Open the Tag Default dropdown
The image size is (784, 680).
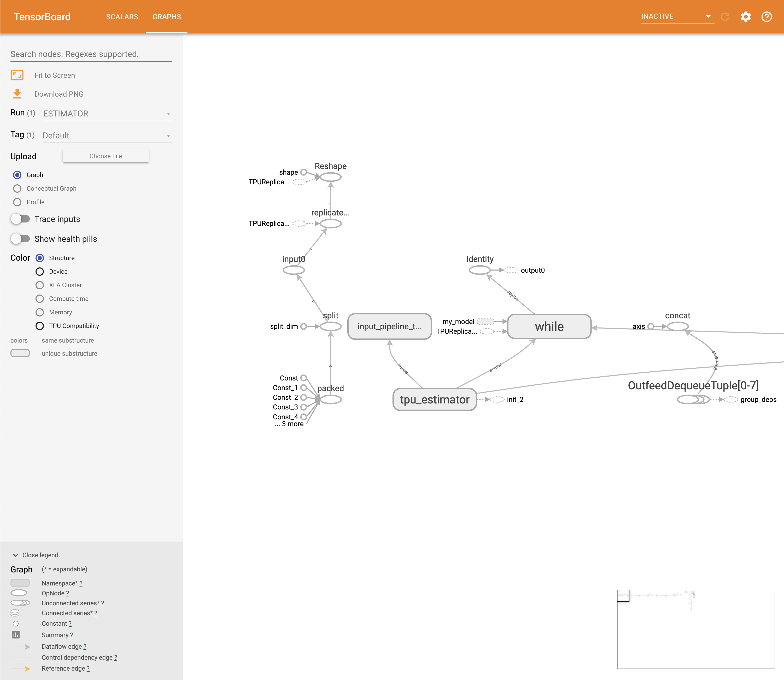pyautogui.click(x=107, y=136)
